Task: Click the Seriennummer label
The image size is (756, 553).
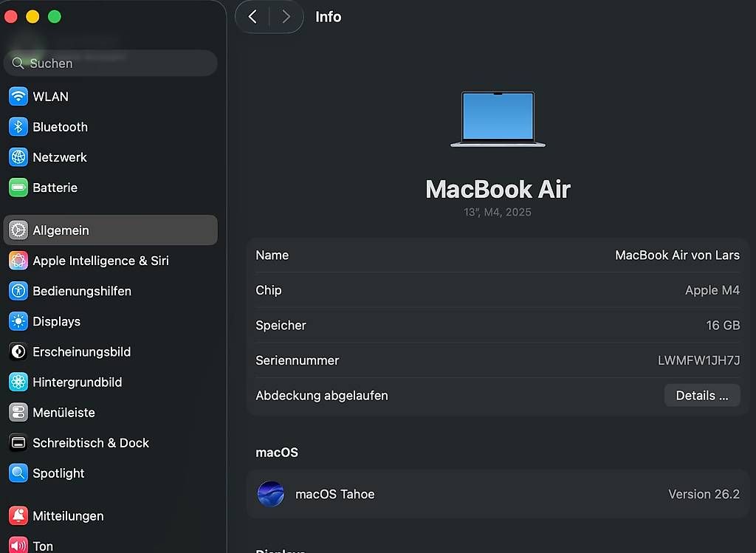Action: click(x=297, y=360)
